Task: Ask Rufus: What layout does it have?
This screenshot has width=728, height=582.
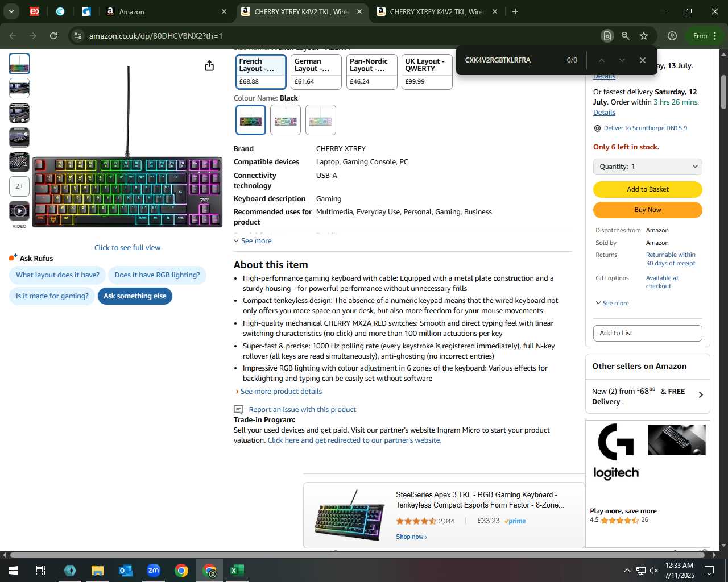Action: pos(57,275)
